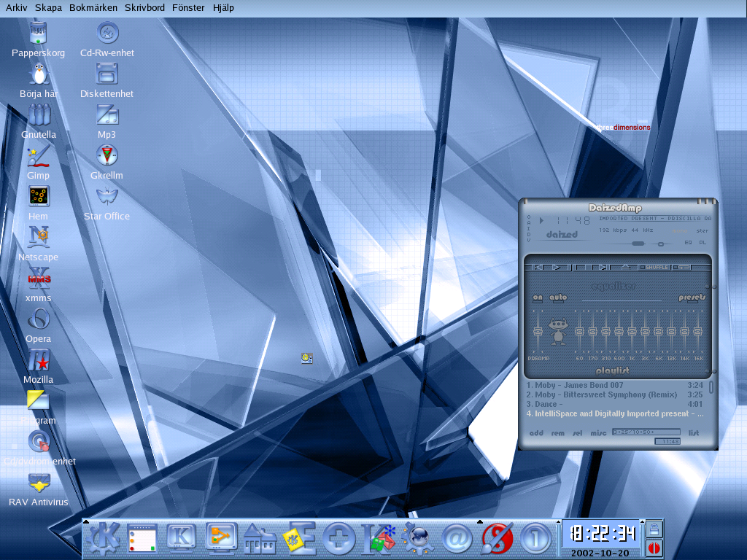747x560 pixels.
Task: Open the Bokmärken menu
Action: point(93,7)
